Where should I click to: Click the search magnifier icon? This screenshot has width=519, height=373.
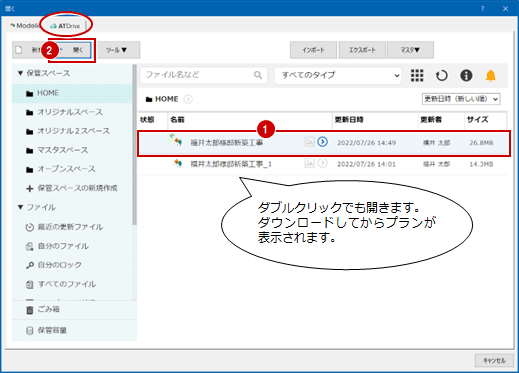click(x=258, y=75)
